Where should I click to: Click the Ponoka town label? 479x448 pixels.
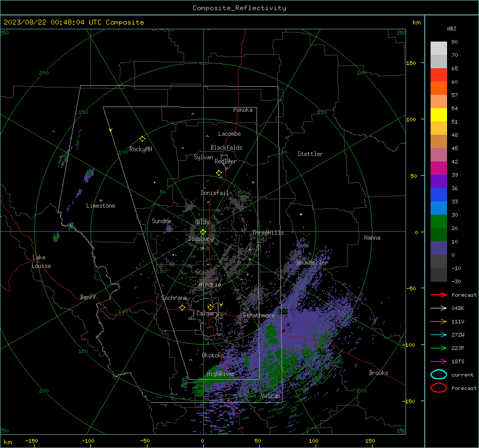click(243, 110)
